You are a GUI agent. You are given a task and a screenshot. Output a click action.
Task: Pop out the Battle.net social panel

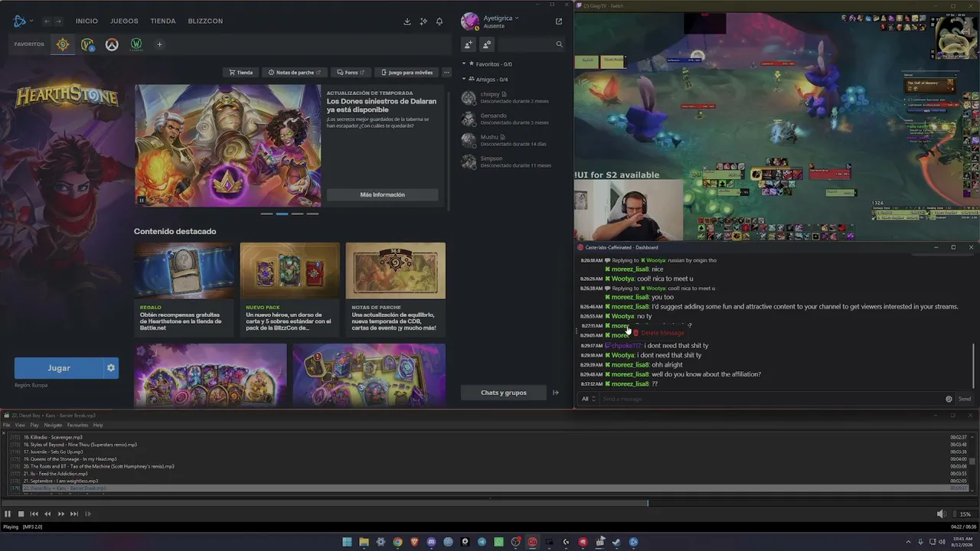[x=559, y=21]
